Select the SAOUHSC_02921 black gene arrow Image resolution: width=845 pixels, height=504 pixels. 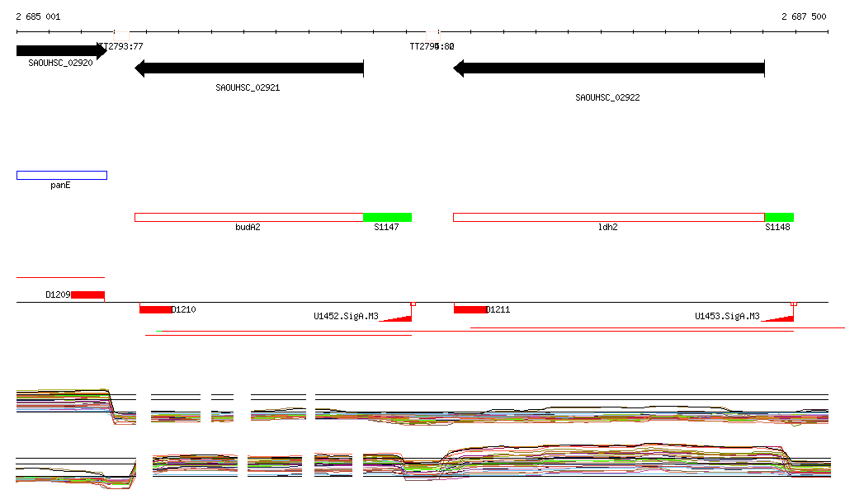pos(248,68)
